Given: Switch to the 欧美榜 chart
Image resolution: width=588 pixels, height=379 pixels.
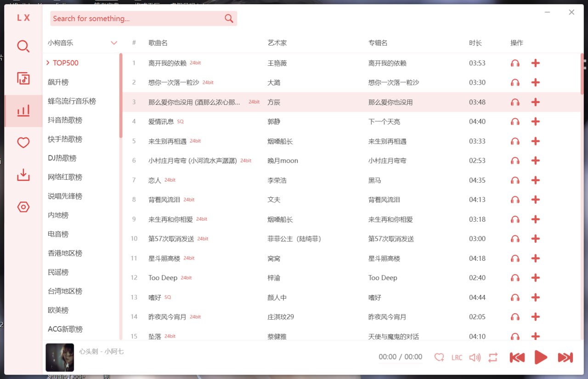Looking at the screenshot, I should [x=58, y=310].
